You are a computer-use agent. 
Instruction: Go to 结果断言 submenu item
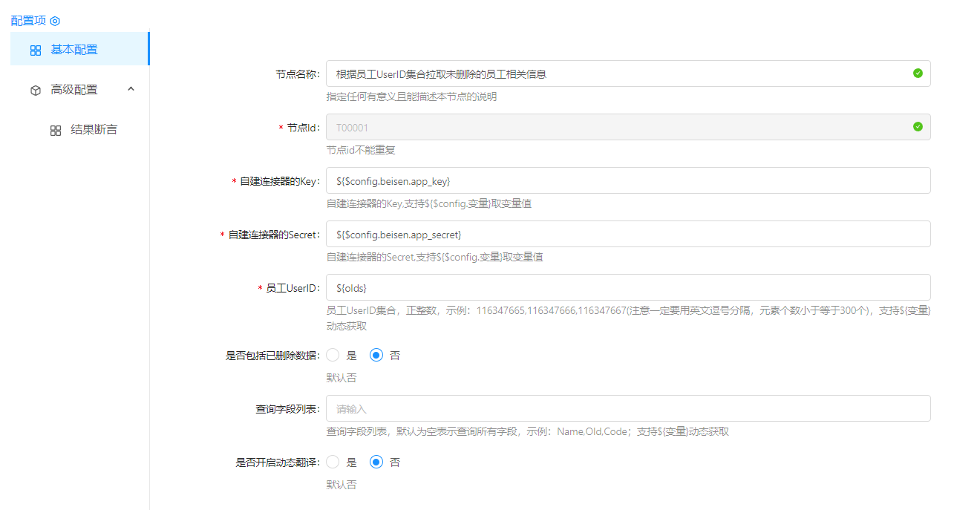tap(94, 130)
